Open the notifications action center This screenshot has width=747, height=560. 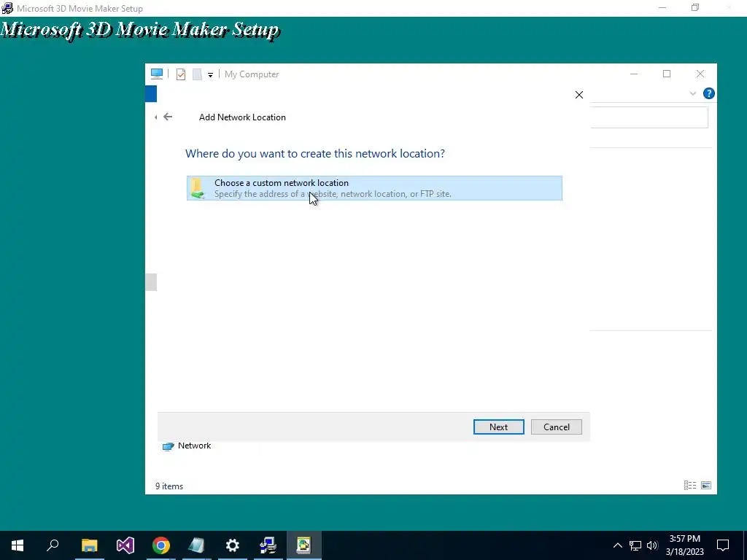723,545
